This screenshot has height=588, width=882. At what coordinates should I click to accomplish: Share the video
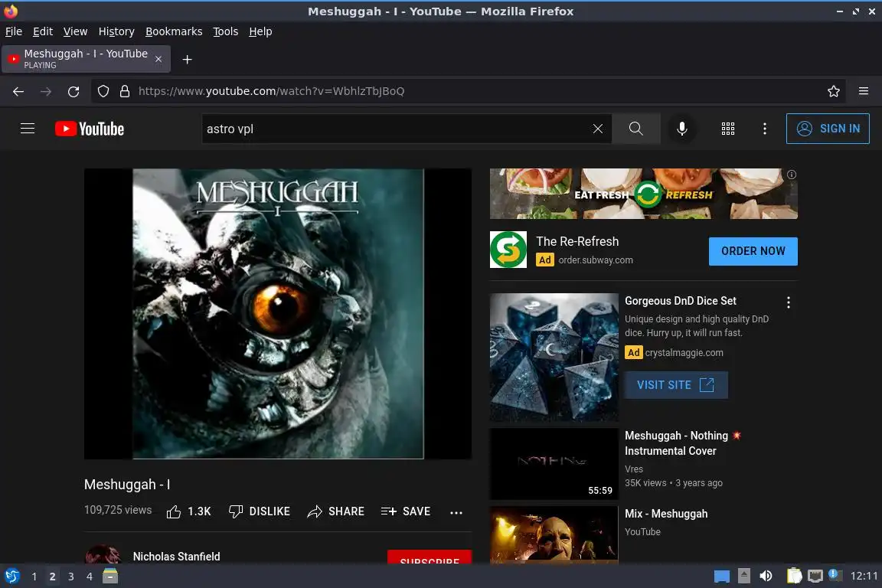(x=336, y=511)
